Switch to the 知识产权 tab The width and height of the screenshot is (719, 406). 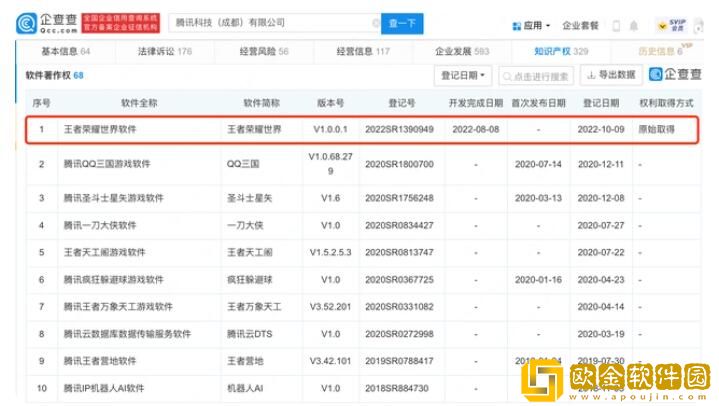click(561, 51)
